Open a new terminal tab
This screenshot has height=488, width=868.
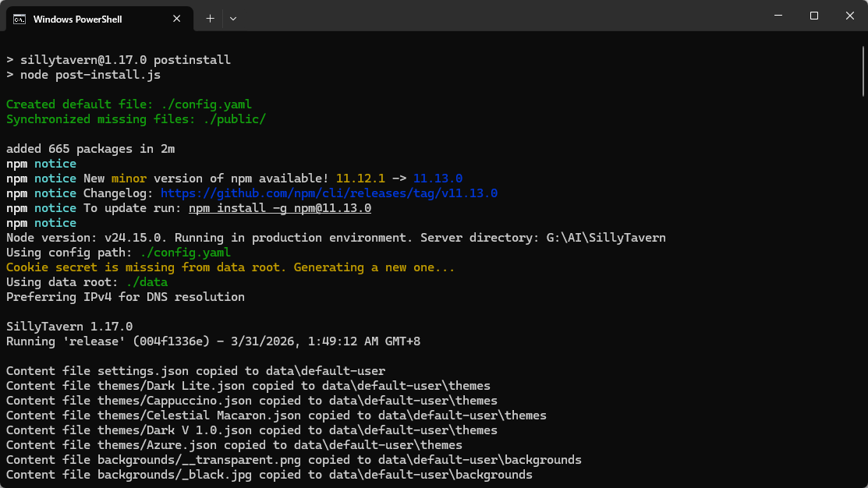pos(210,19)
